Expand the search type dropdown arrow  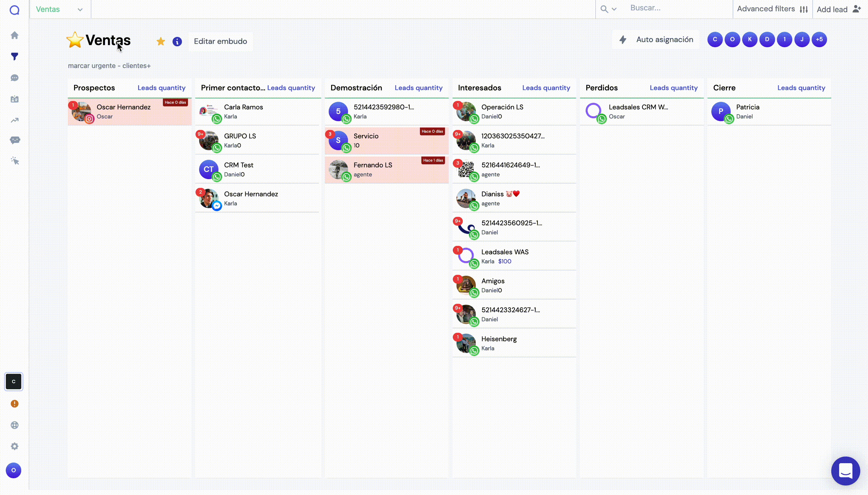click(614, 9)
